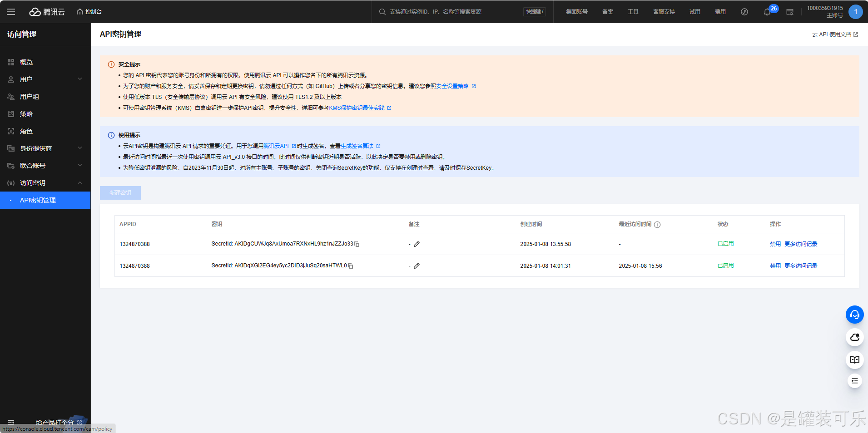Collapse the 访问密钥 sidebar section
Image resolution: width=868 pixels, height=433 pixels.
click(x=45, y=183)
